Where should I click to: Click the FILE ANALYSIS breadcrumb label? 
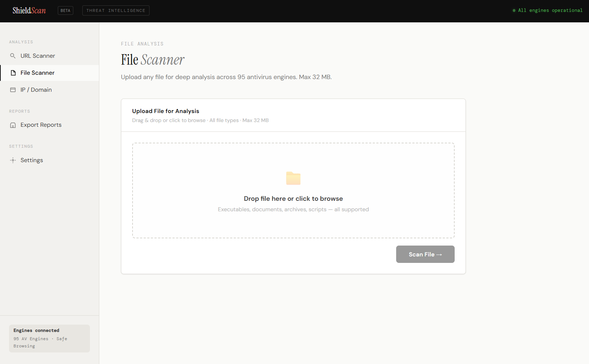click(142, 44)
